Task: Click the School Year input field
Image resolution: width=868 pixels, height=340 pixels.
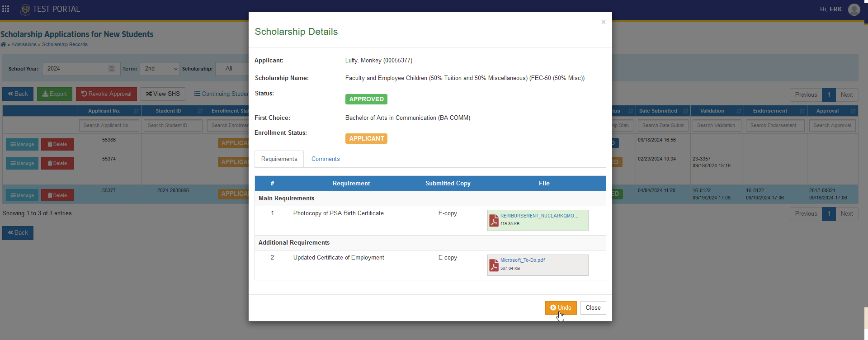Action: (x=81, y=69)
